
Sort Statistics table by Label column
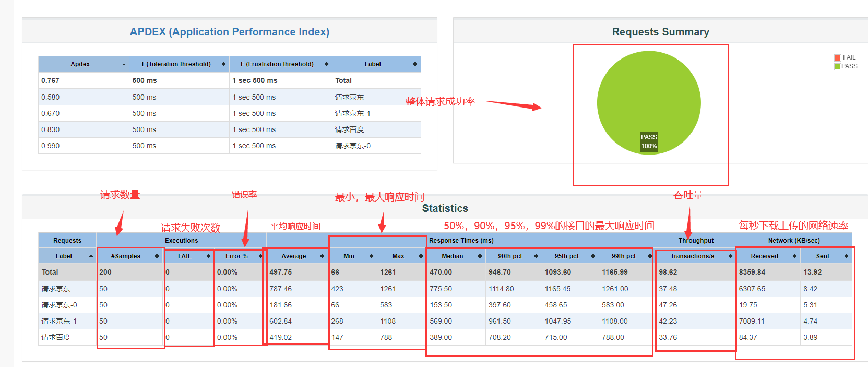(67, 256)
